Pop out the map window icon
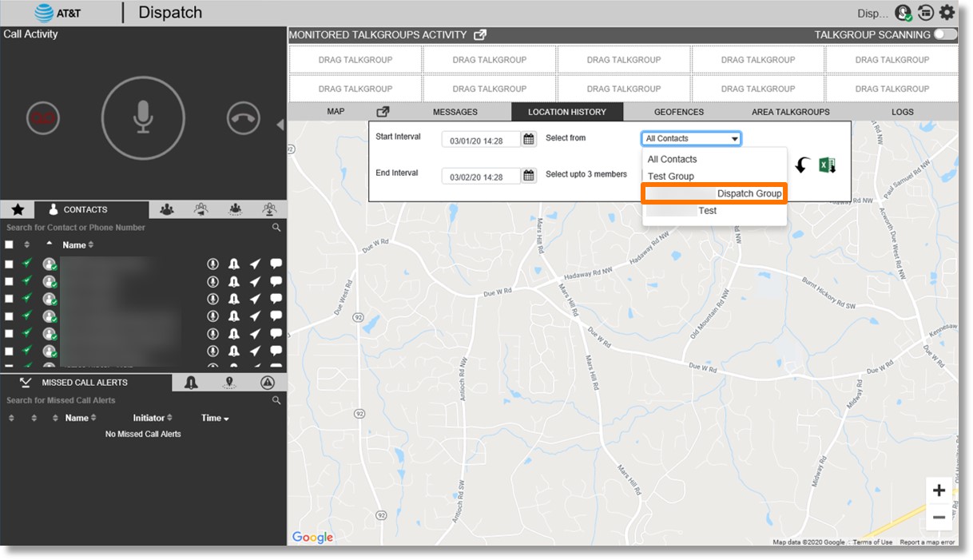The image size is (973, 560). pyautogui.click(x=383, y=112)
